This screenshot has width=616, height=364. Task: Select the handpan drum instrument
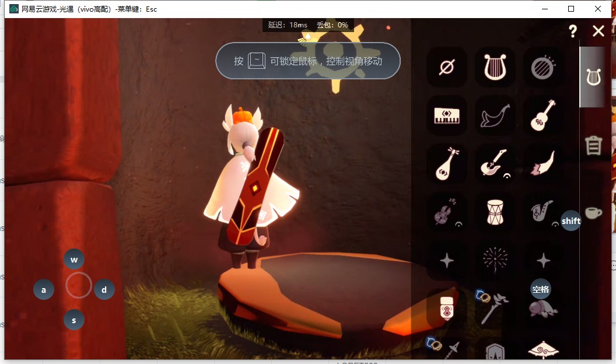tap(543, 67)
